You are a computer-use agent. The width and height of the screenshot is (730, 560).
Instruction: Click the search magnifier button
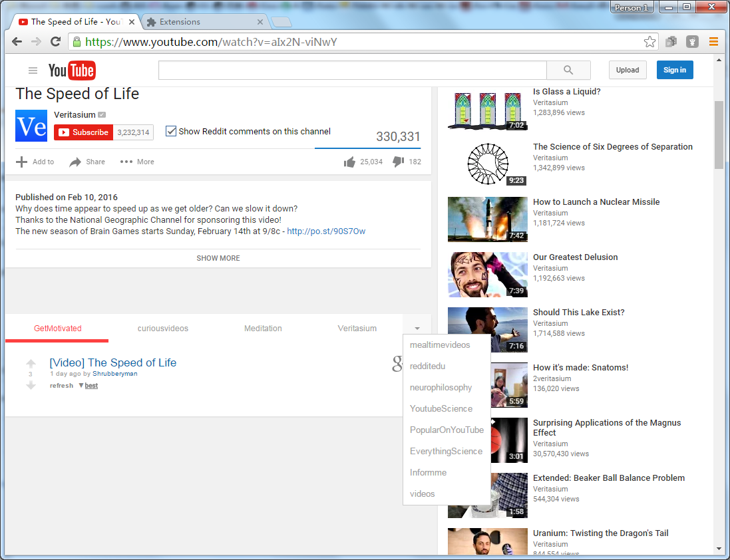[568, 70]
